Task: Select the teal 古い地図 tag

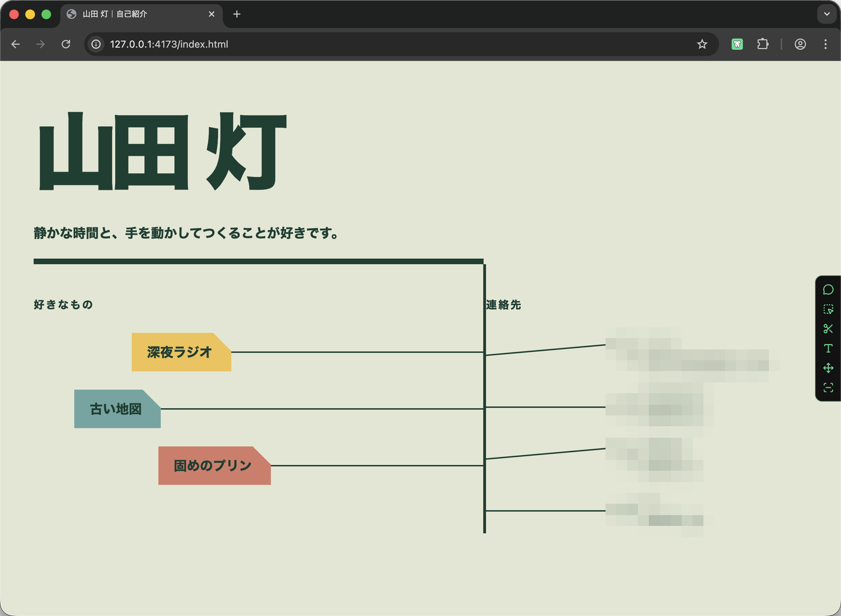Action: pos(118,409)
